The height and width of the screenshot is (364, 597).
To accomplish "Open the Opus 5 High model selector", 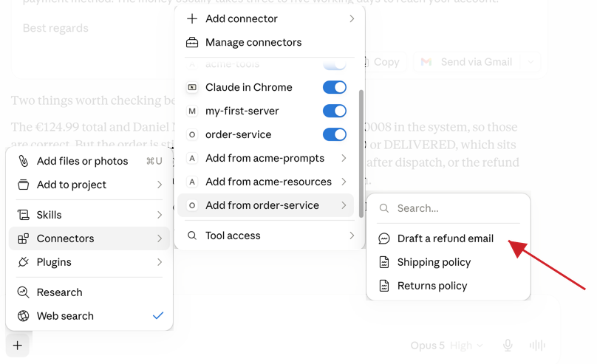I will tap(446, 346).
